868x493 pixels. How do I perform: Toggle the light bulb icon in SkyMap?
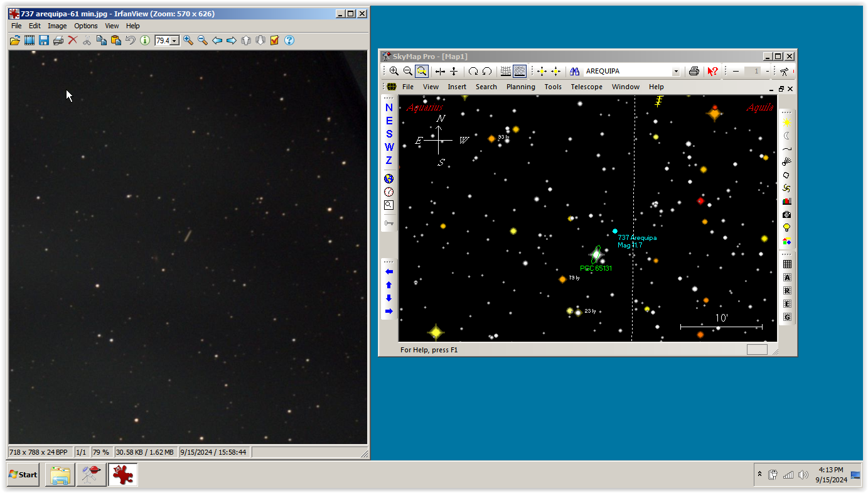[787, 228]
